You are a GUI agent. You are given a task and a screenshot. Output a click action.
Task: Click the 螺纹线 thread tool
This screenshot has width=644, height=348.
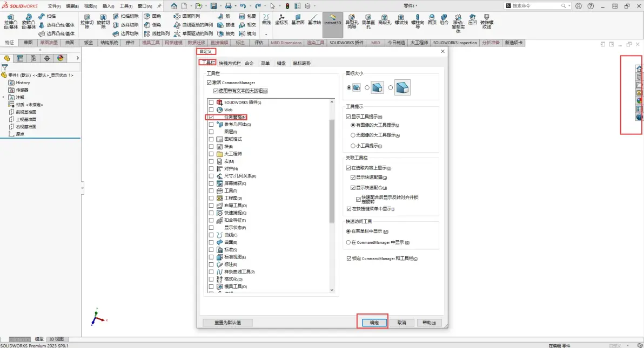[401, 20]
